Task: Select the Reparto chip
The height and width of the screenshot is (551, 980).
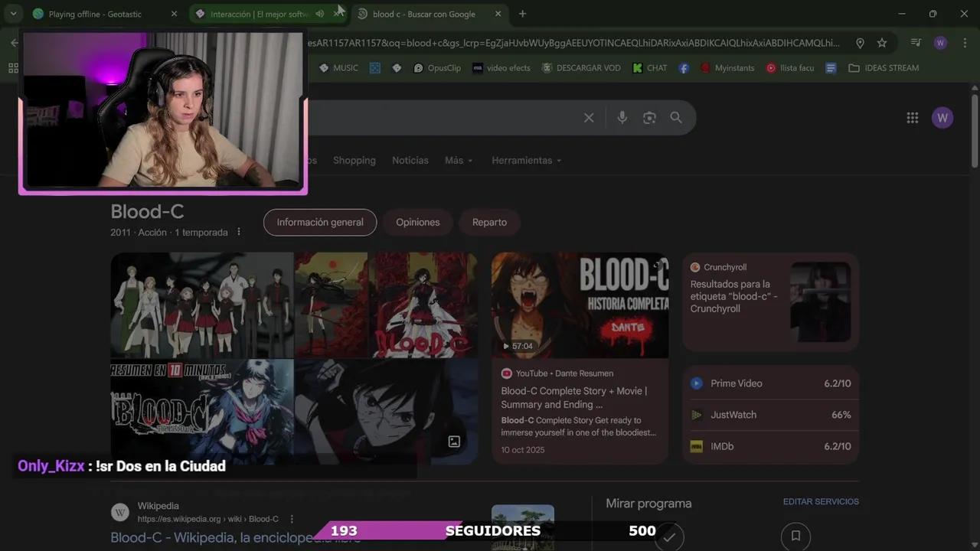Action: point(489,222)
